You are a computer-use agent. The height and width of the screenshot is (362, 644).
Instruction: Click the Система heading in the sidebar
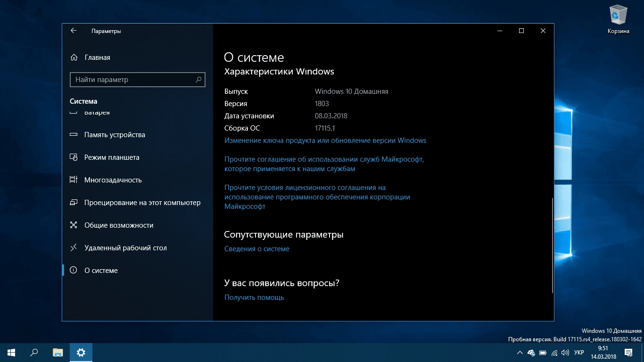[83, 101]
